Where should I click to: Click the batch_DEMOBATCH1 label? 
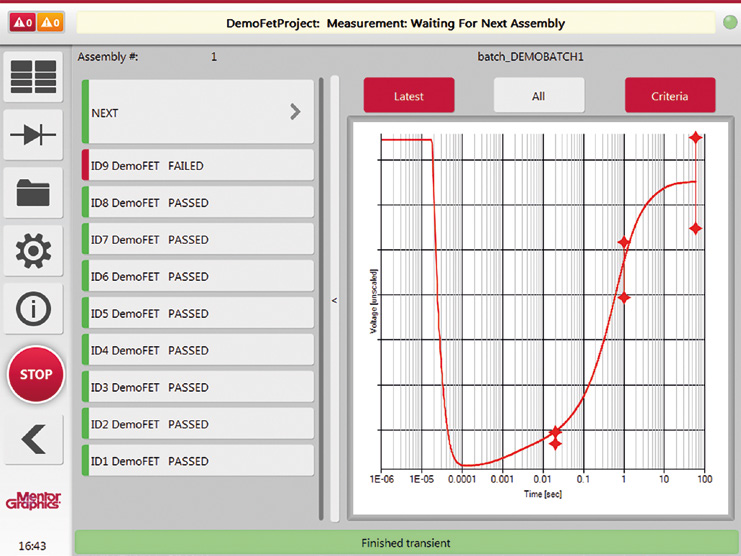coord(530,57)
